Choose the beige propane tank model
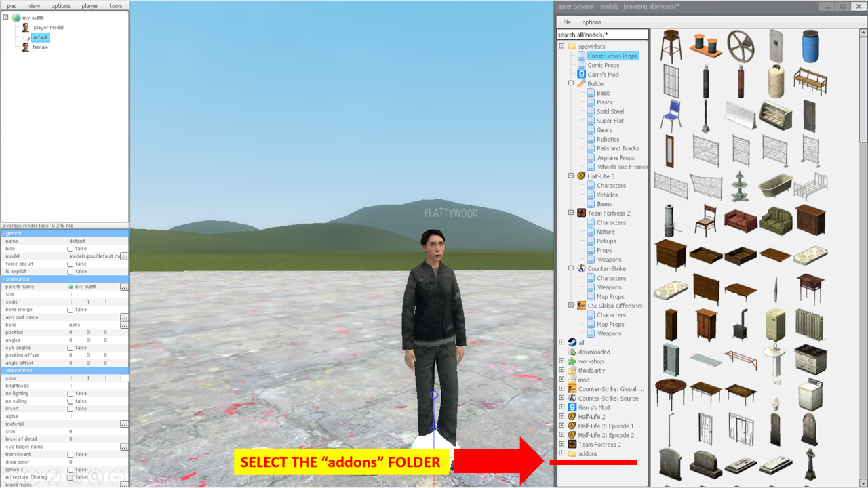868x488 pixels. click(x=777, y=81)
